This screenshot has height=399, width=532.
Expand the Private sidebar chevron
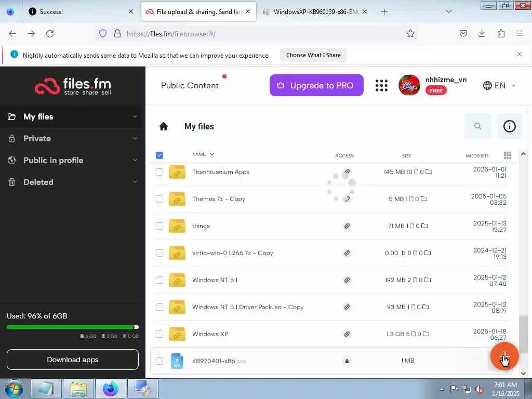[x=135, y=138]
